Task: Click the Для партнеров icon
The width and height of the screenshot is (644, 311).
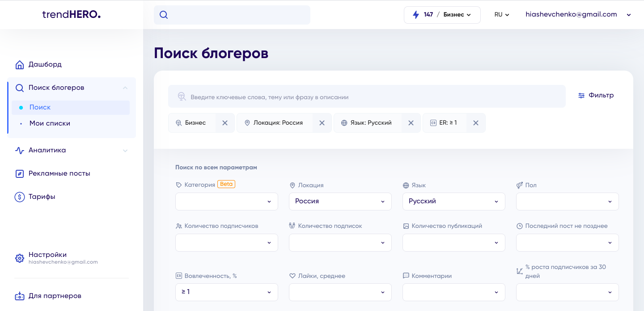Action: (19, 296)
